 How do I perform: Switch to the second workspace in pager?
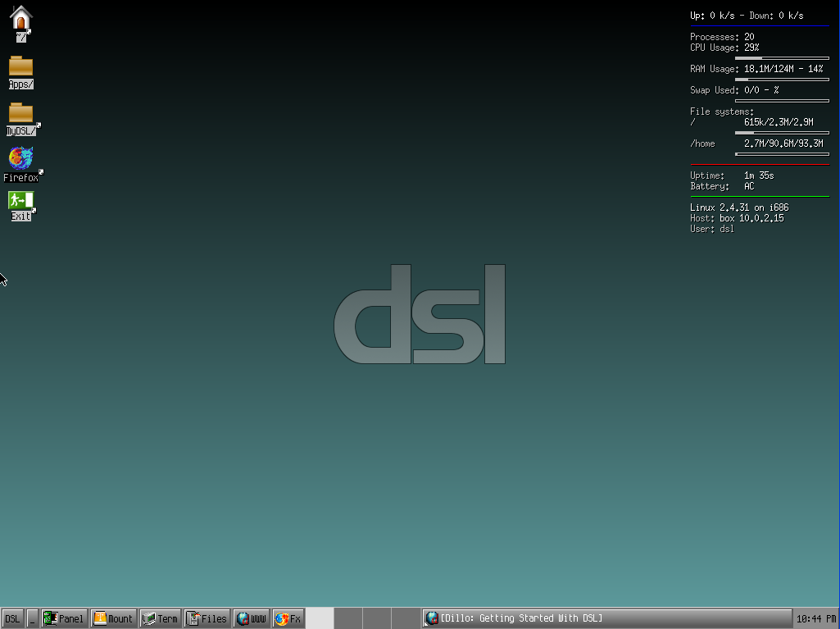coord(348,618)
